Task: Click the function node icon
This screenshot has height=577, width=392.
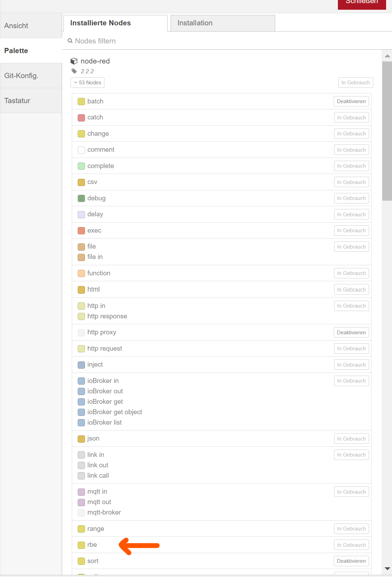Action: click(x=81, y=273)
